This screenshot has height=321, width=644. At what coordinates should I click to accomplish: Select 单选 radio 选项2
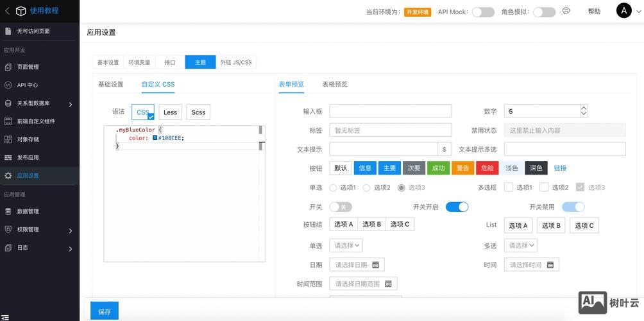pyautogui.click(x=367, y=188)
